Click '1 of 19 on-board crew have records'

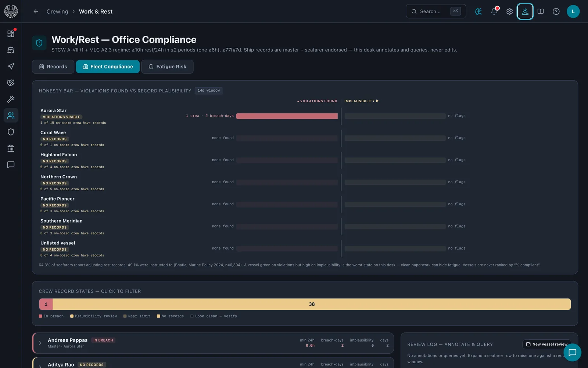(x=73, y=123)
